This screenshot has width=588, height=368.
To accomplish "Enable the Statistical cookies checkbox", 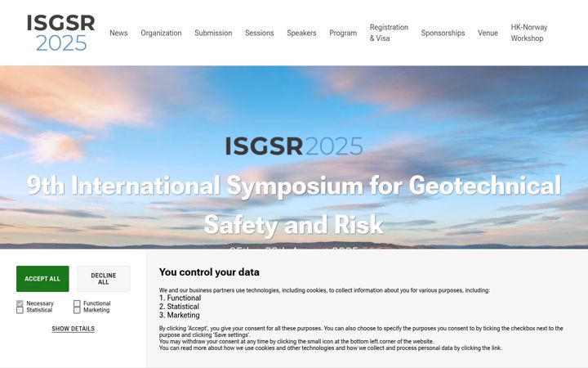I will pos(20,310).
